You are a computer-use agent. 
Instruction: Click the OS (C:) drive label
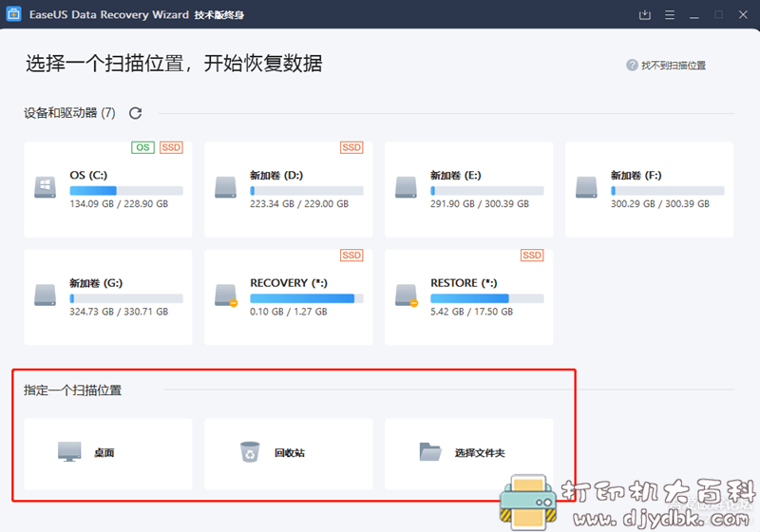[x=88, y=176]
